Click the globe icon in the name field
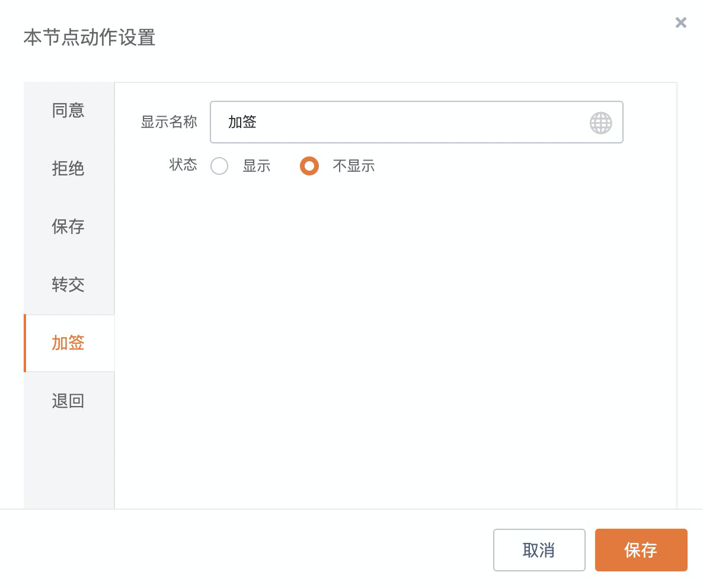This screenshot has width=703, height=588. coord(600,123)
